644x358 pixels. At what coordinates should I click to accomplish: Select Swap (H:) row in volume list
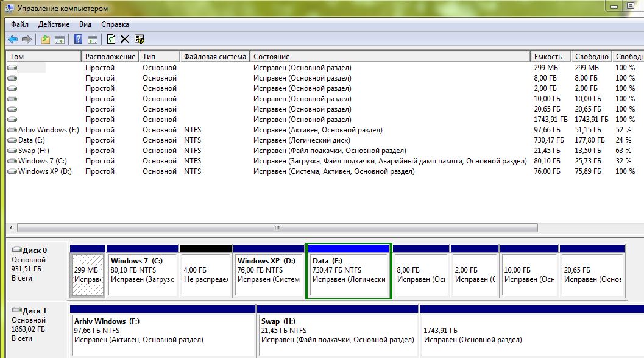(34, 151)
